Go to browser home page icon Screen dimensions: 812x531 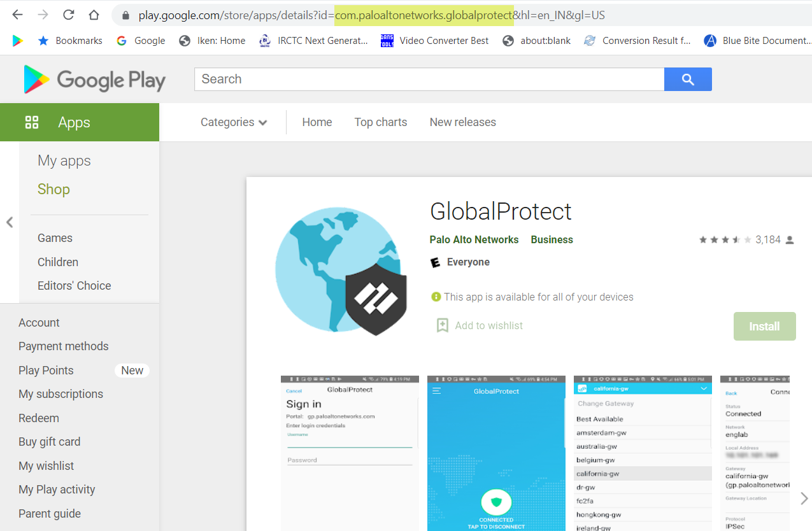tap(94, 15)
